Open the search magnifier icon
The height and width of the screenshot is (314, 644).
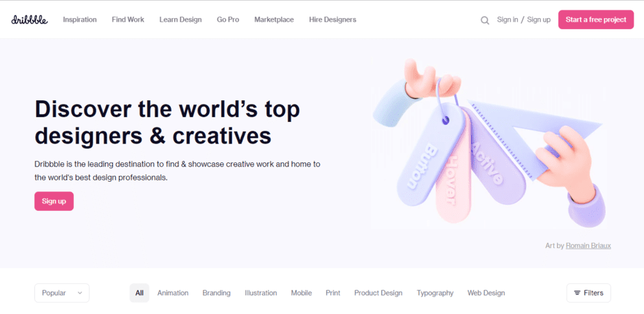[x=484, y=20]
